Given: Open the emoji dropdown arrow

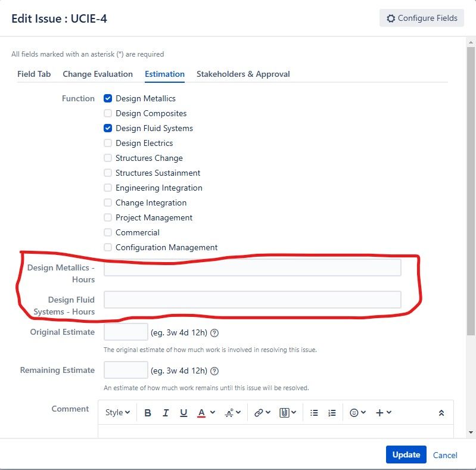Looking at the screenshot, I should (x=363, y=412).
